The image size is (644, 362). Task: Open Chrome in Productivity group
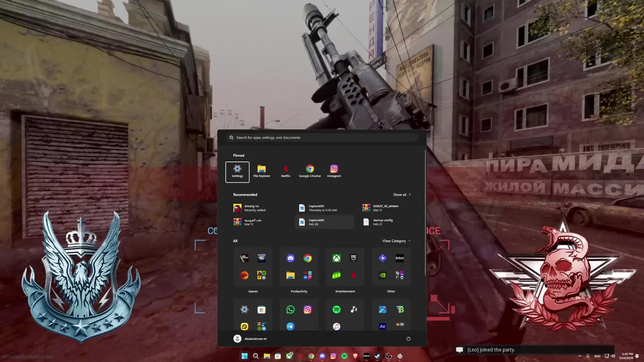click(307, 258)
